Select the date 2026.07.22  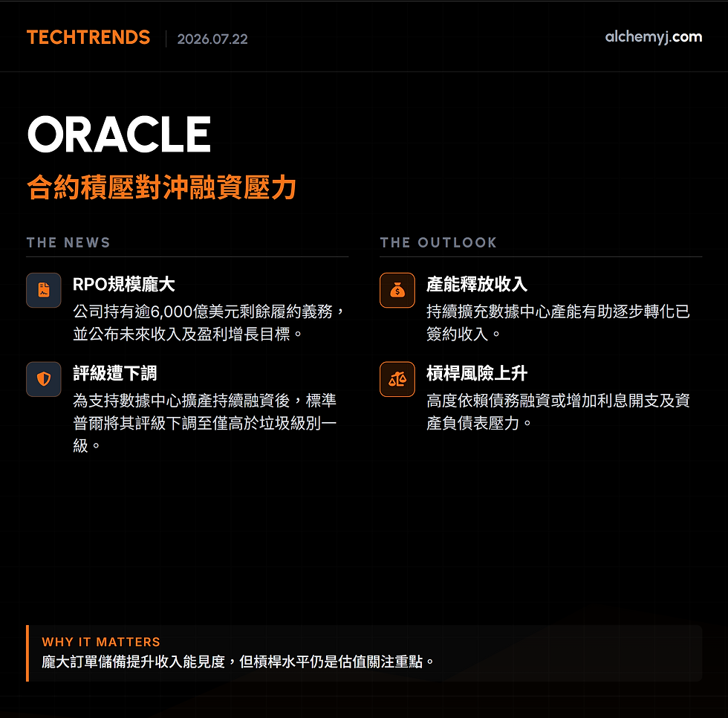[x=212, y=39]
